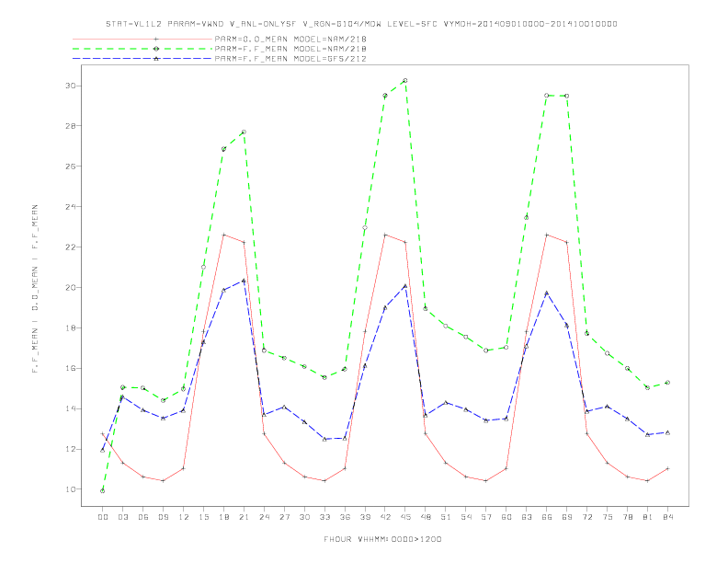Click x-axis tick label 12
The width and height of the screenshot is (728, 563).
pos(184,517)
